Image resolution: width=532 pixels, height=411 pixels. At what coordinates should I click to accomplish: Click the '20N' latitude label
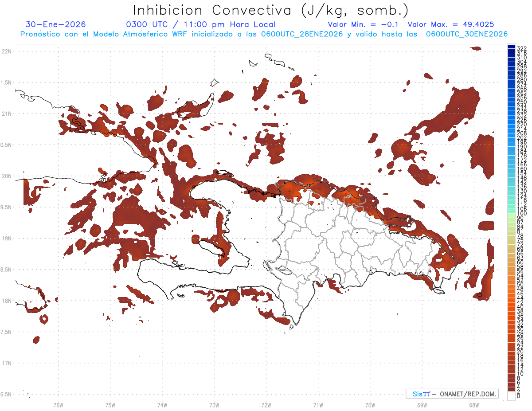click(6, 176)
